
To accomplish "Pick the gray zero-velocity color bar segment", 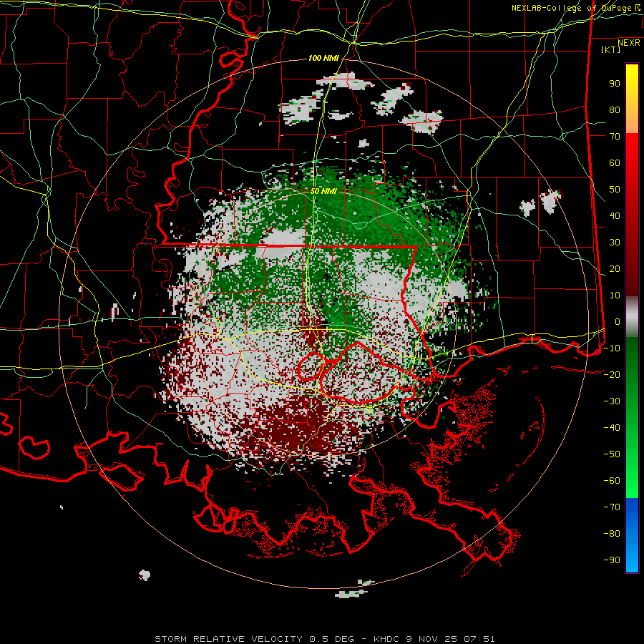I will point(632,317).
